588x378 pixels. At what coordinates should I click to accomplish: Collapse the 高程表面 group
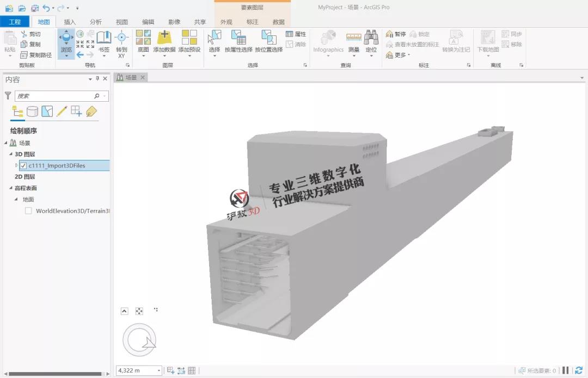(10, 188)
